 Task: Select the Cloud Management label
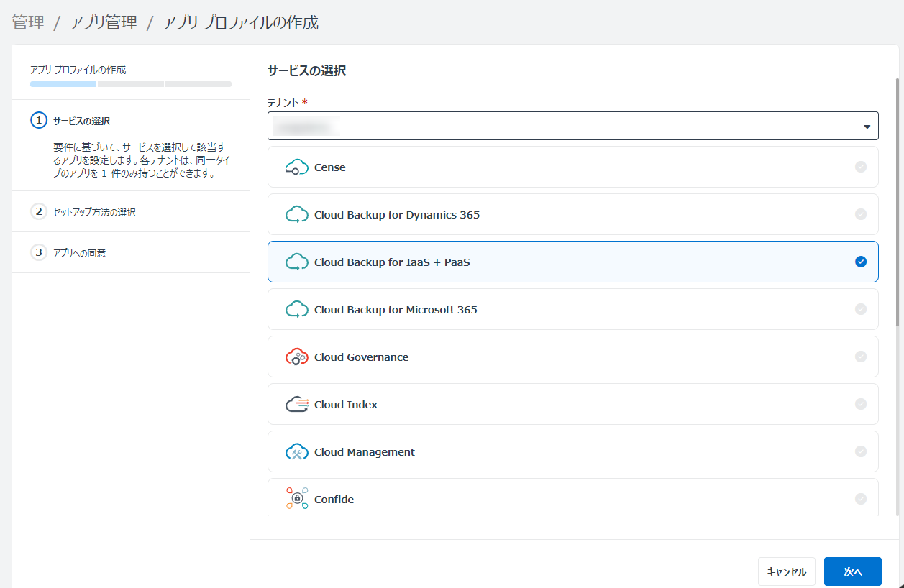click(365, 452)
